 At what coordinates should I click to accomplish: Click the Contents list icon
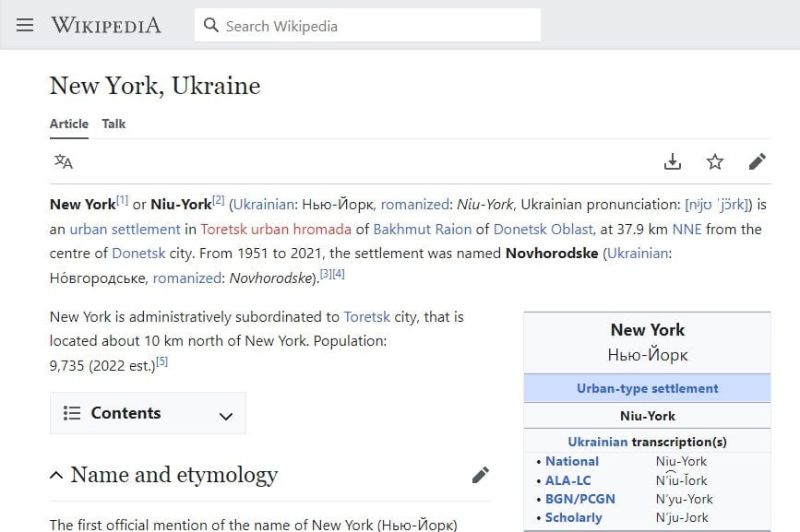72,413
